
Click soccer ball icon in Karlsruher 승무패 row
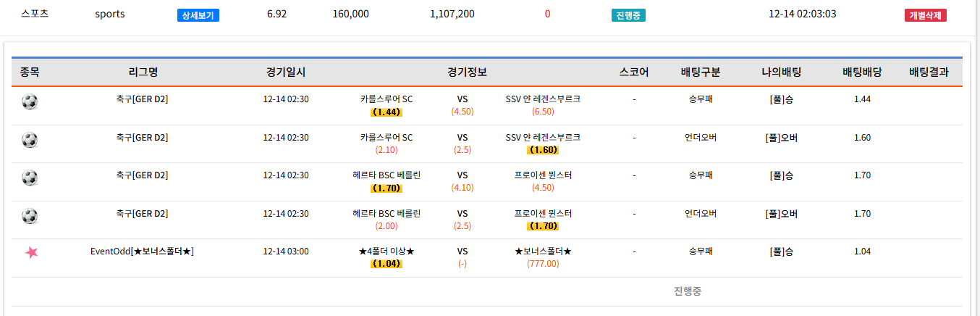pos(30,101)
